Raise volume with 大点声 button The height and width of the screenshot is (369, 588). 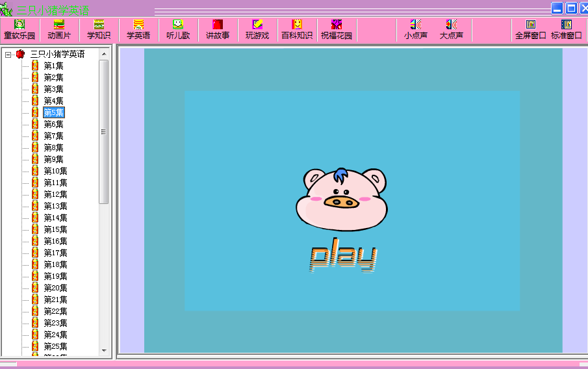(452, 30)
